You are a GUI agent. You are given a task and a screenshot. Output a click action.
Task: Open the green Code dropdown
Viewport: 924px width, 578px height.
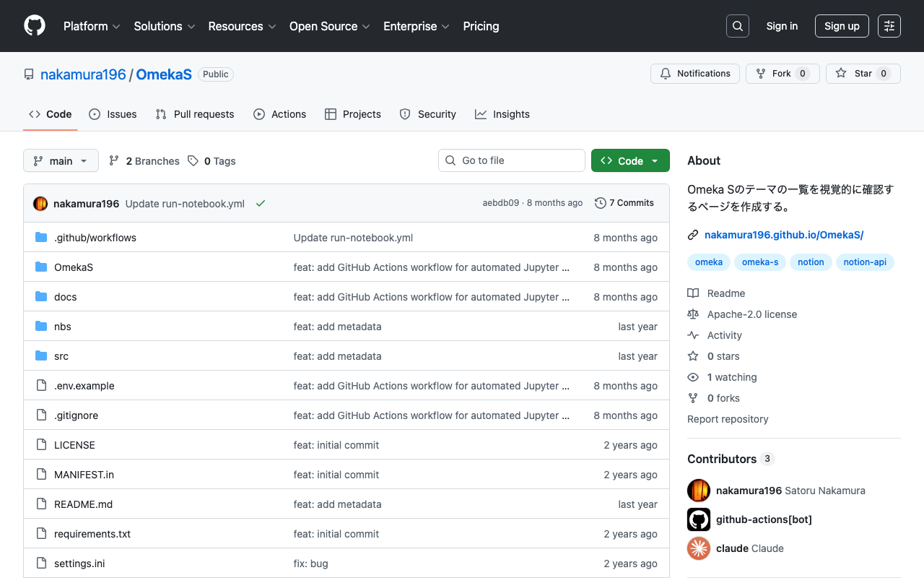click(630, 160)
